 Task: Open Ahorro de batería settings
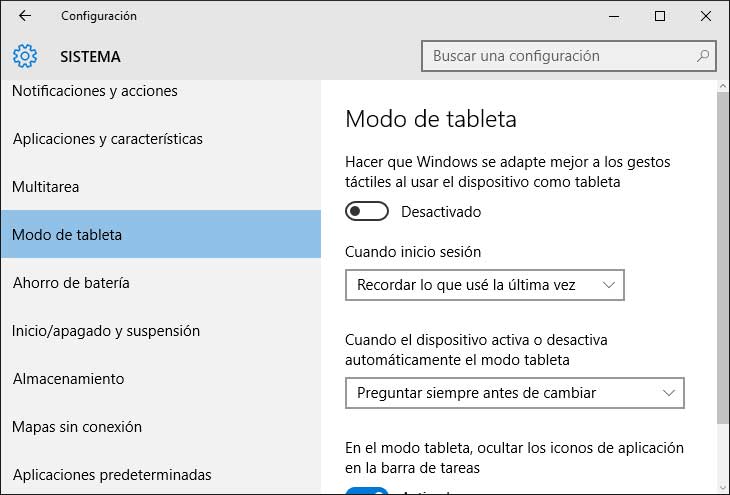point(71,283)
